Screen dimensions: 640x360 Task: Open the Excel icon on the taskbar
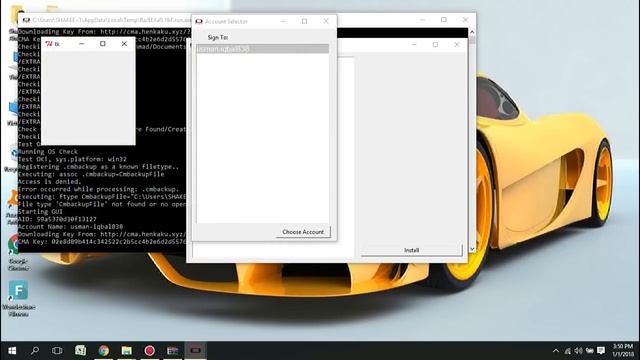coord(80,350)
